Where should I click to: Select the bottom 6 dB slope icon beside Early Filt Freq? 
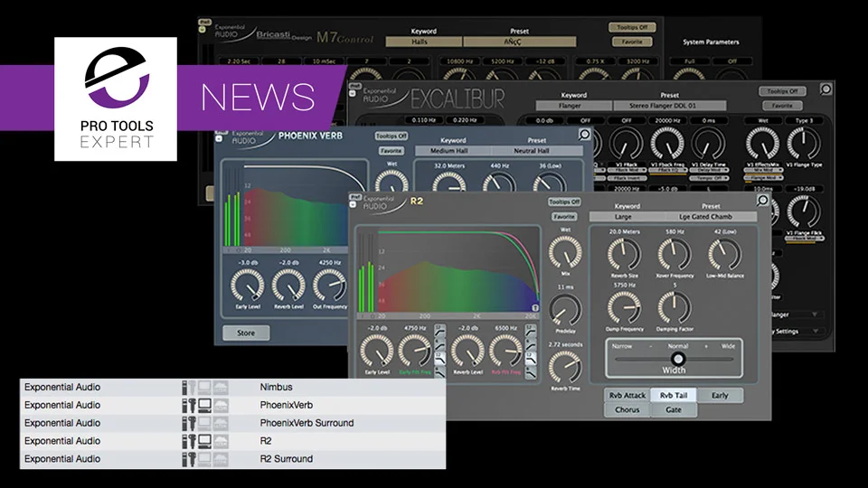tap(439, 373)
